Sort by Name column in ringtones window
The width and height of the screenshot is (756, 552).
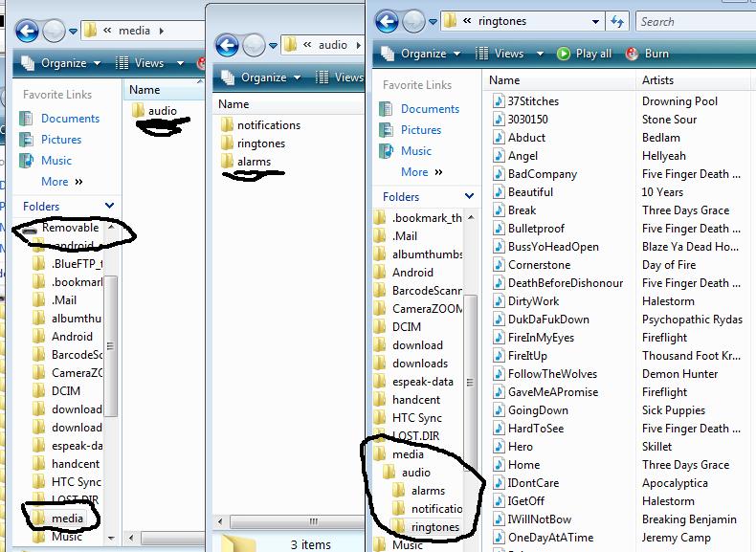point(504,80)
